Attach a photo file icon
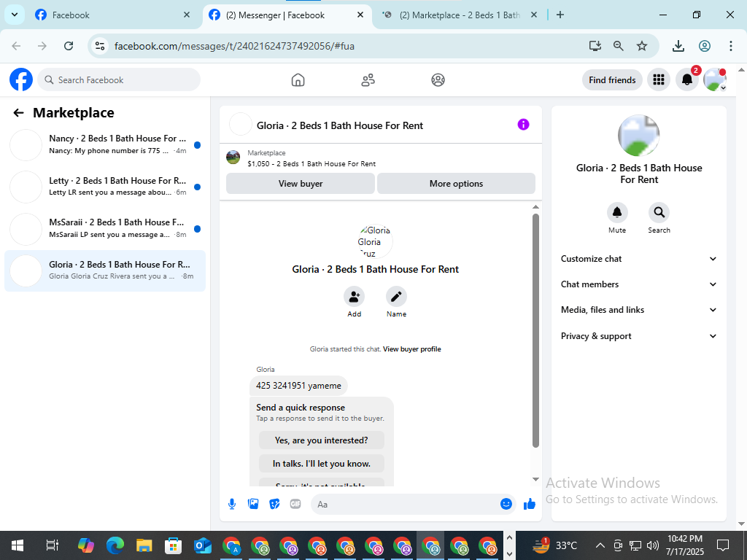This screenshot has height=560, width=747. (253, 504)
